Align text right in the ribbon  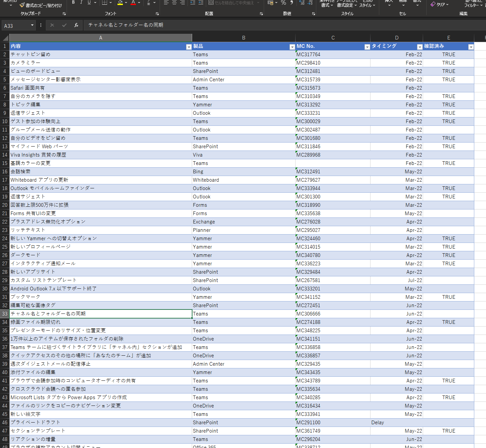182,2
